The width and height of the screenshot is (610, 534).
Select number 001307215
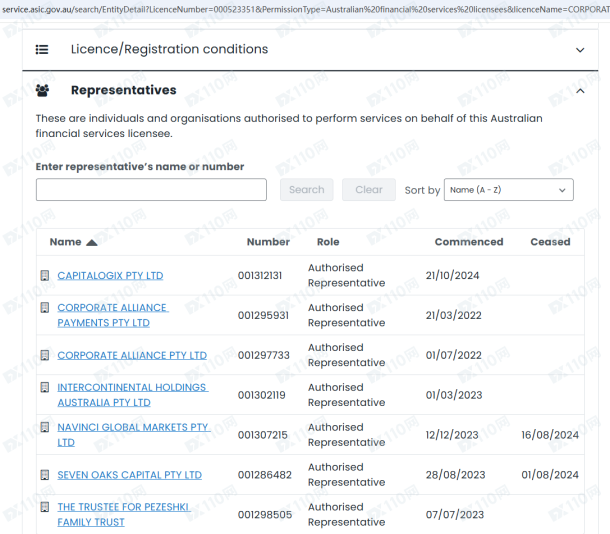[263, 435]
